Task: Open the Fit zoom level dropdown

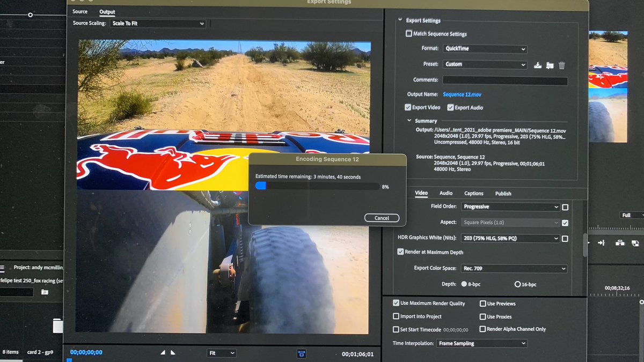Action: tap(222, 353)
